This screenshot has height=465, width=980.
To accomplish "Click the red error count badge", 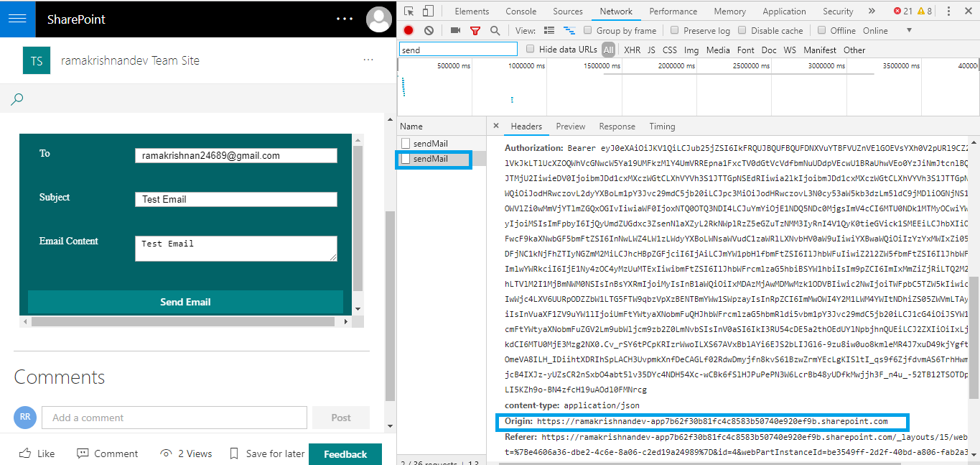I will tap(902, 11).
